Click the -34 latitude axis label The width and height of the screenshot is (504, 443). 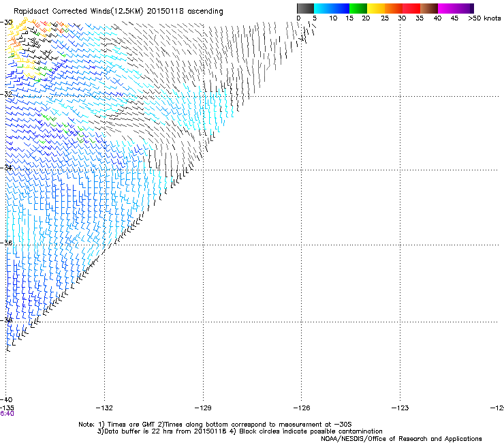(x=6, y=168)
